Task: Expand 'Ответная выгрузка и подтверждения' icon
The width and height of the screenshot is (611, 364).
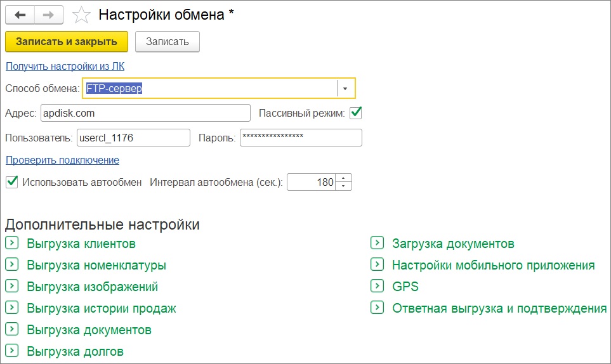Action: coord(378,308)
